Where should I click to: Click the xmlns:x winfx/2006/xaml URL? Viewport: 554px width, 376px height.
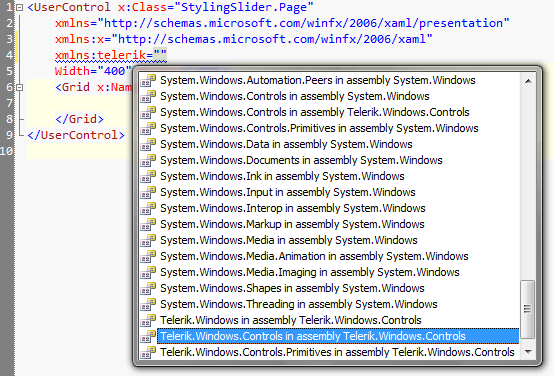272,39
